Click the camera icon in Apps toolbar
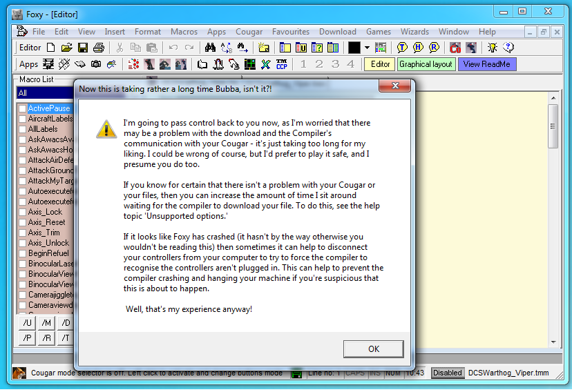The image size is (572, 392). 96,64
